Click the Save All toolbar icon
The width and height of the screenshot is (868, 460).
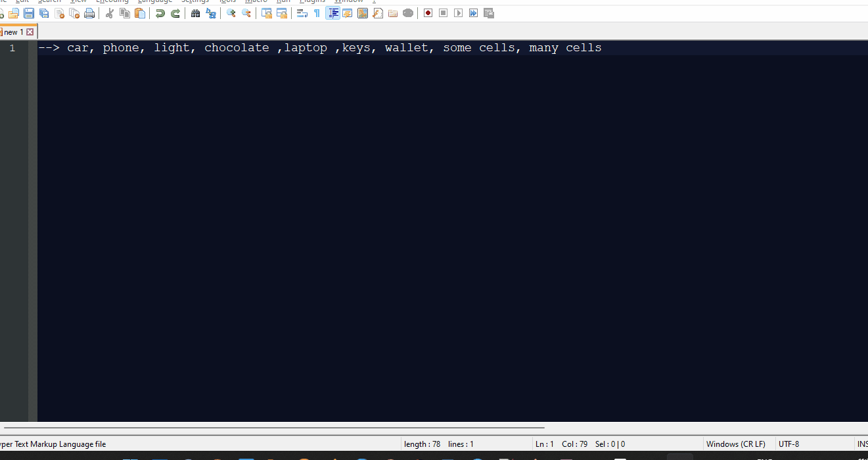point(44,13)
